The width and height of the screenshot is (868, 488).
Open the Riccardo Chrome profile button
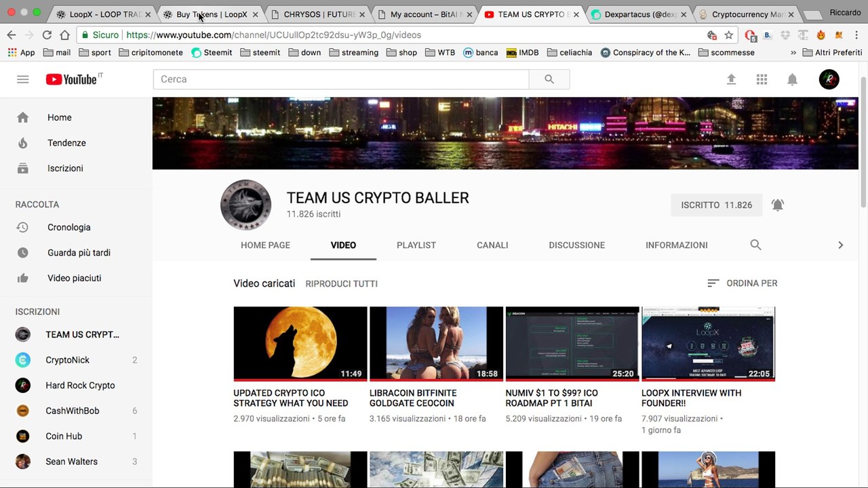pos(845,12)
